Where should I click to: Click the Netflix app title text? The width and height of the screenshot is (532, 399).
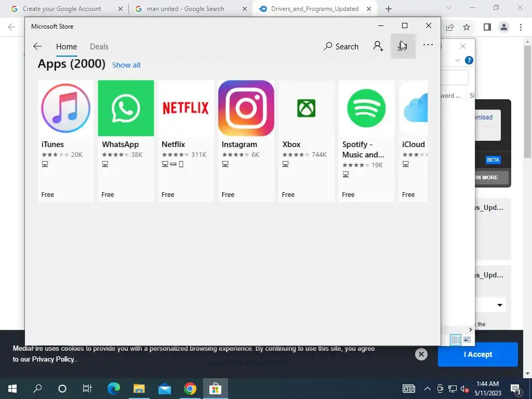[174, 144]
